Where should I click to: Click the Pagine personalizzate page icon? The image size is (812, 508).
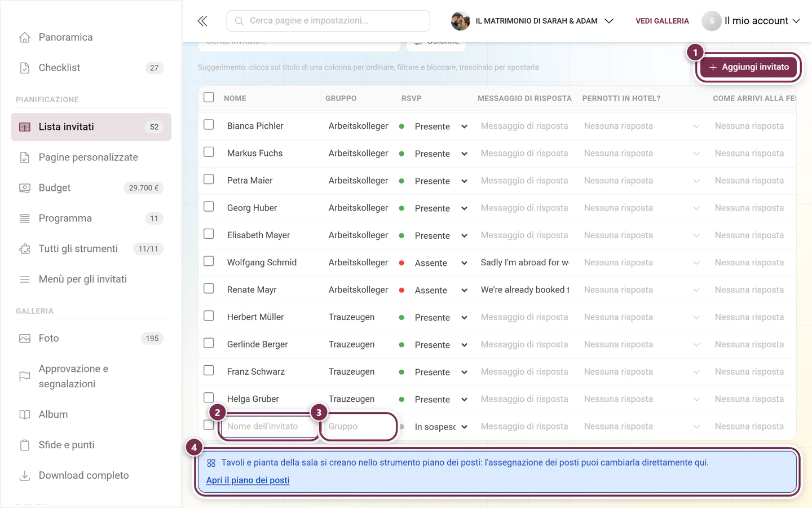[x=25, y=157]
